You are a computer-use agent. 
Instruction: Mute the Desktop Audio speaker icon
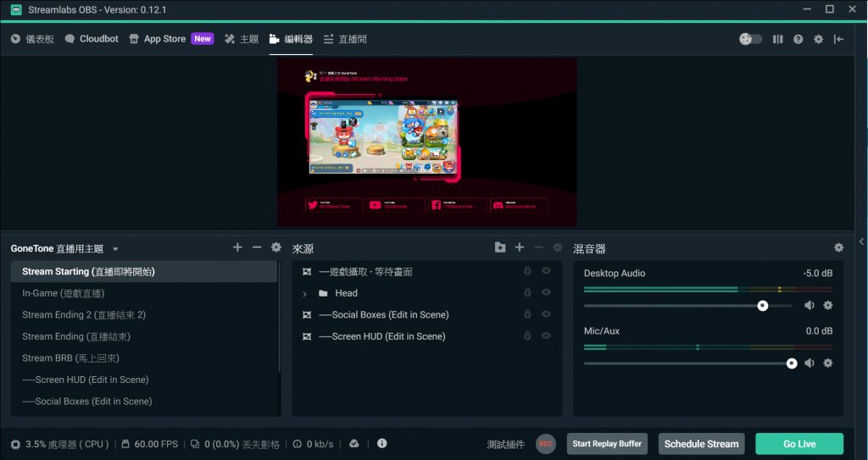point(810,305)
